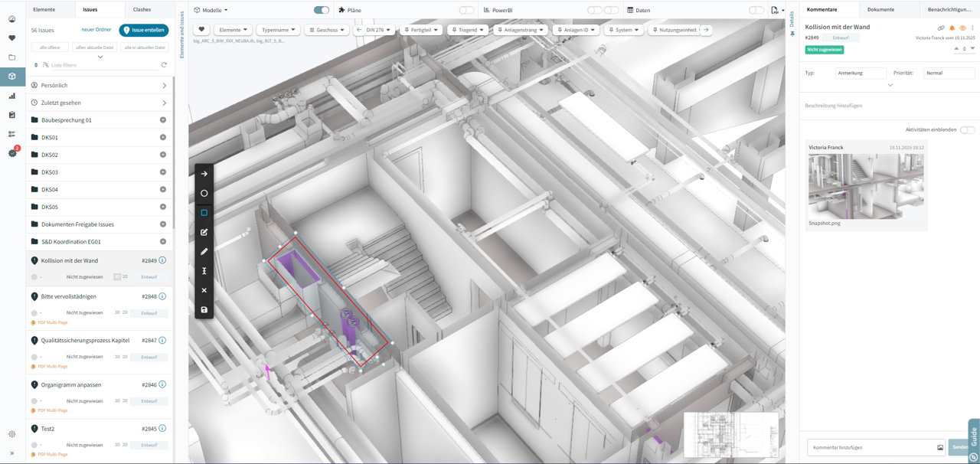Open the Dokumente tab
The image size is (980, 464).
click(880, 9)
